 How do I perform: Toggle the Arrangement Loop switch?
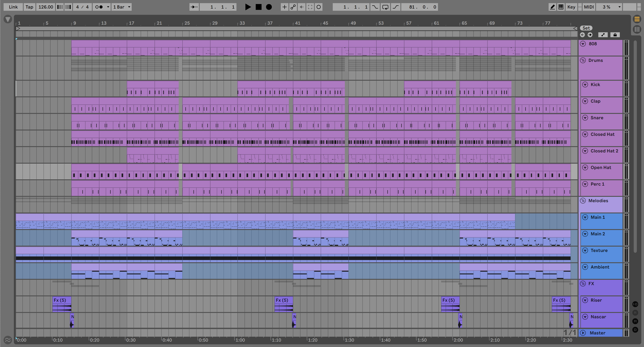click(x=385, y=7)
